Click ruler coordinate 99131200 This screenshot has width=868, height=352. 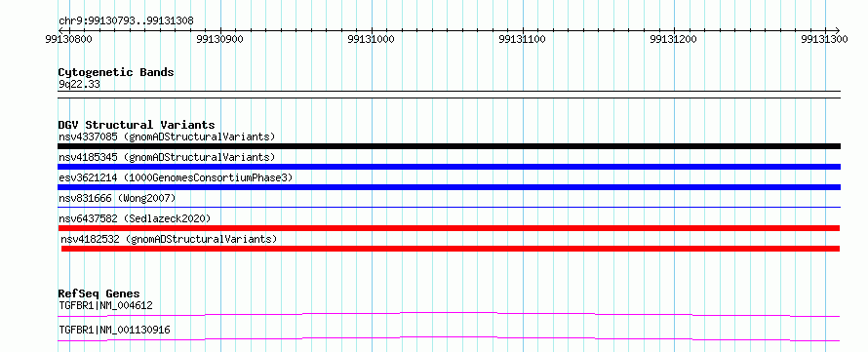[674, 39]
